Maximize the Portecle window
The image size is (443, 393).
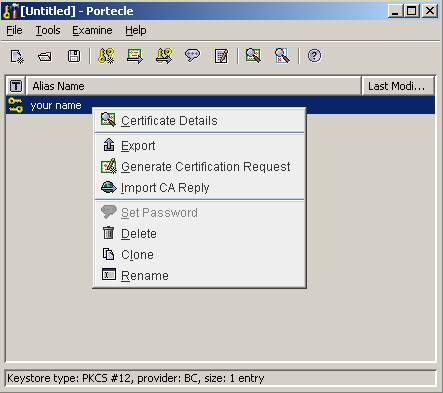tap(412, 11)
